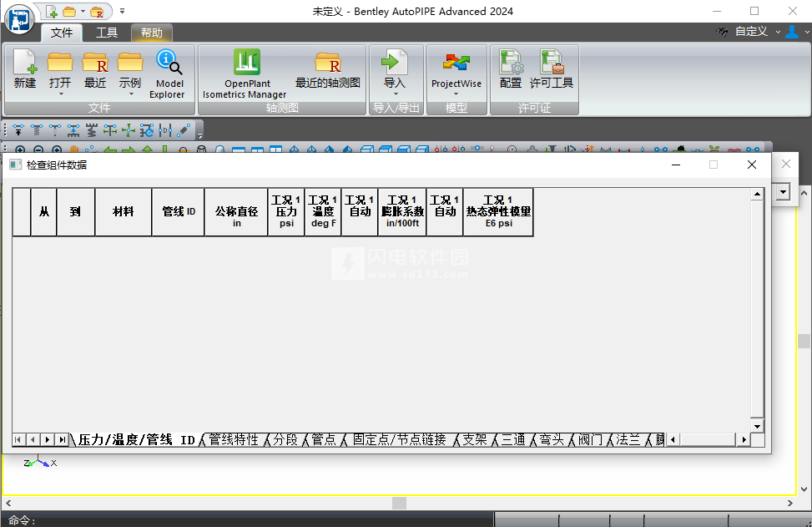812x527 pixels.
Task: Click the 示例 (Examples) folder icon
Action: point(130,62)
